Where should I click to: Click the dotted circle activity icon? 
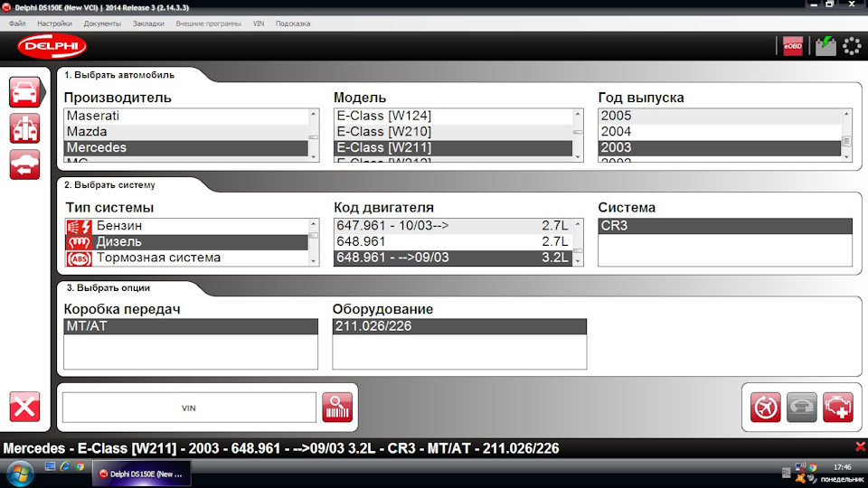(x=852, y=46)
